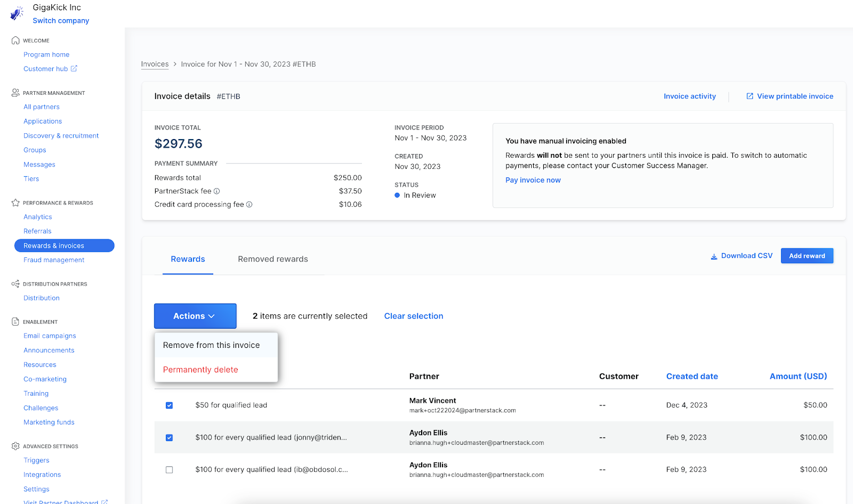Click the $50.00 amount cell
Viewport: 853px width, 504px height.
click(815, 405)
